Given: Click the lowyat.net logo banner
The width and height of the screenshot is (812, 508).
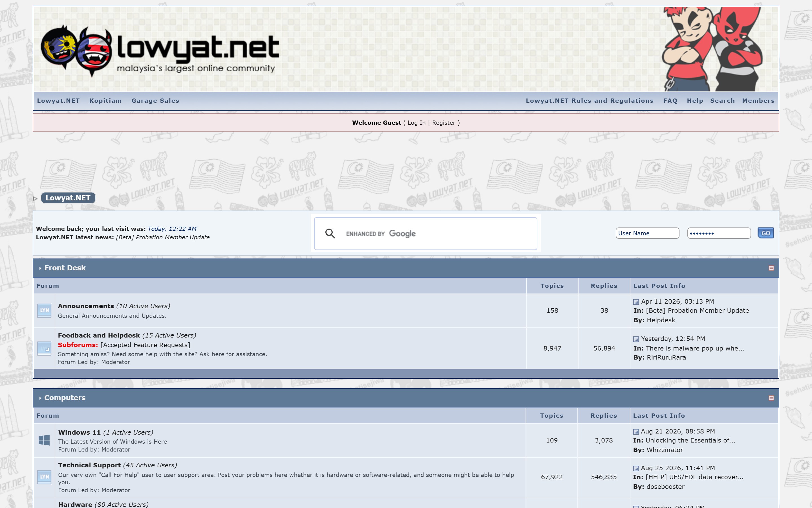Looking at the screenshot, I should tap(160, 51).
